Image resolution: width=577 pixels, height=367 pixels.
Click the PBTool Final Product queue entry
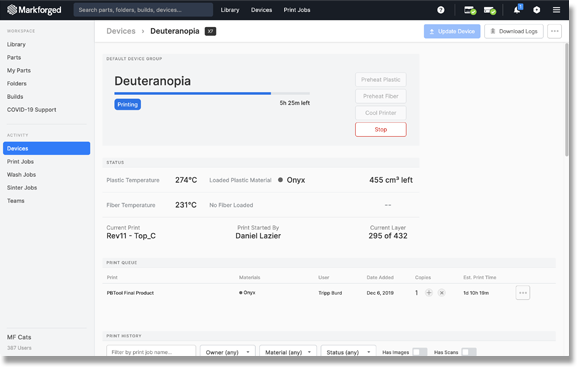pyautogui.click(x=130, y=293)
